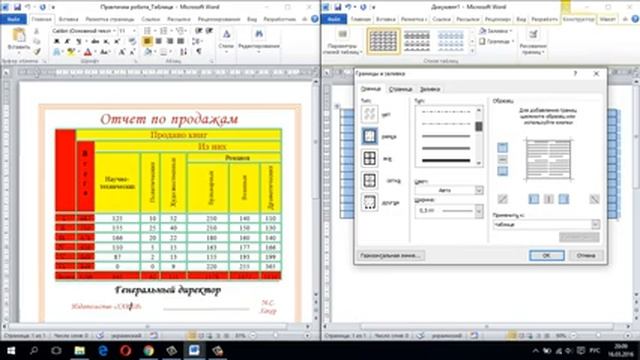Click Shrink Font icon
This screenshot has width=640, height=360.
(x=132, y=52)
